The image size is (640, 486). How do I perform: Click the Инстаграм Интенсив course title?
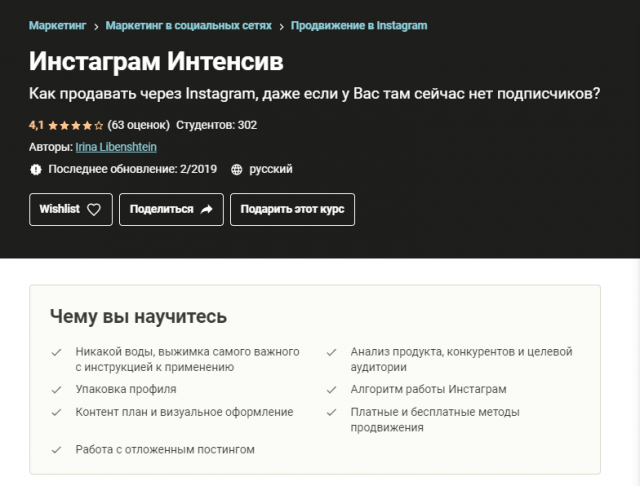[156, 62]
